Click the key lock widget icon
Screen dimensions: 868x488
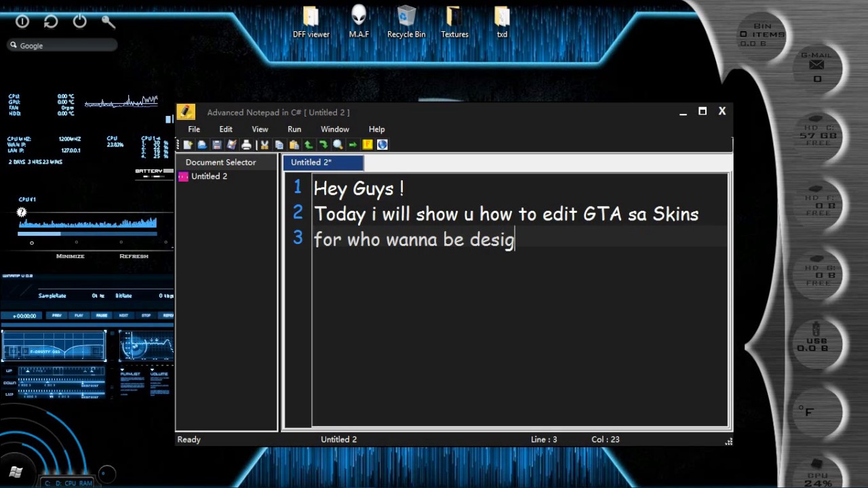point(108,22)
